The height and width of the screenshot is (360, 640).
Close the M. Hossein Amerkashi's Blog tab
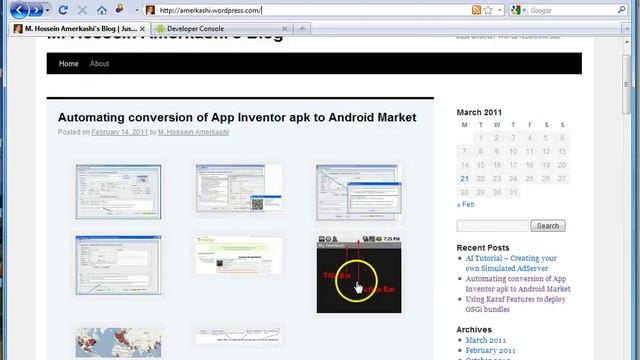tap(142, 29)
